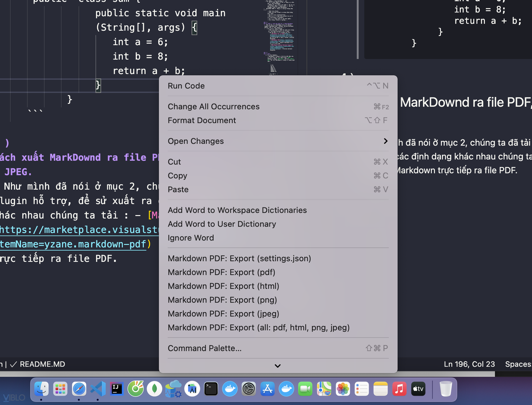Image resolution: width=532 pixels, height=405 pixels.
Task: Launch Reminders from the Dock
Action: [362, 389]
